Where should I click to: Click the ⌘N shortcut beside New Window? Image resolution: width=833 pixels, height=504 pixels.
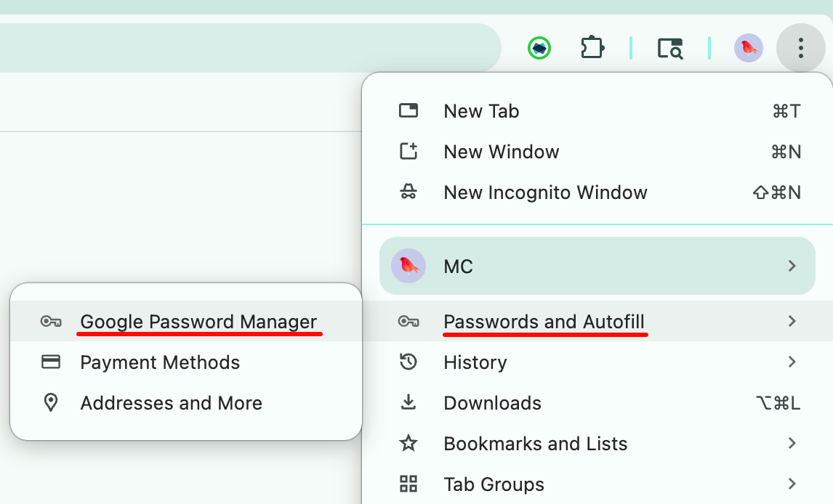[786, 152]
